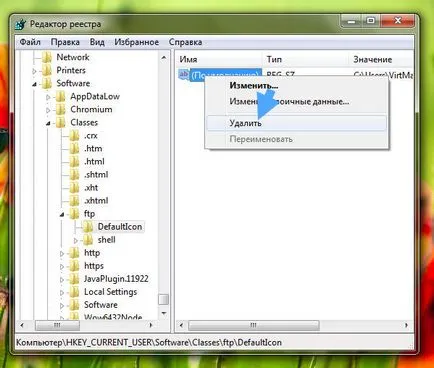This screenshot has height=368, width=434.
Task: Select the Network tree label
Action: click(x=73, y=57)
